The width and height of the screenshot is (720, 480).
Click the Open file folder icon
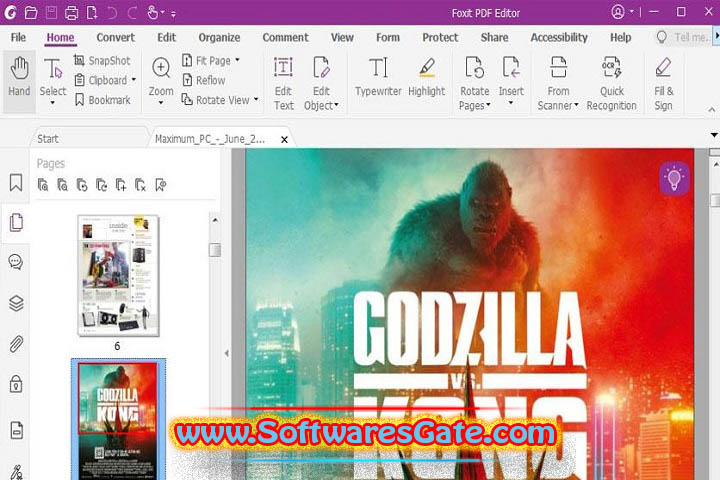[31, 12]
